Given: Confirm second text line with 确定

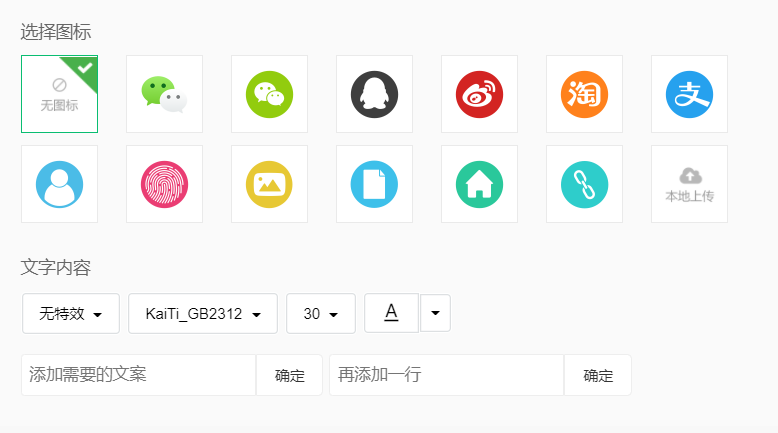Looking at the screenshot, I should [598, 375].
